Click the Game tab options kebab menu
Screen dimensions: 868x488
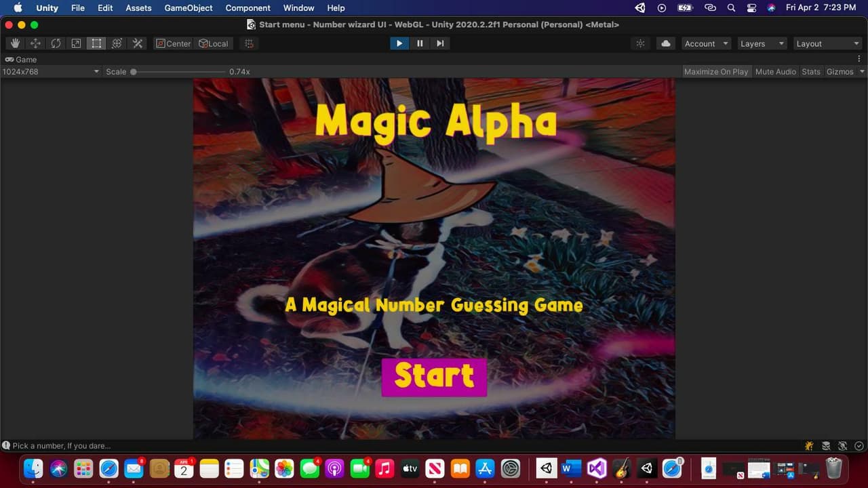point(859,59)
